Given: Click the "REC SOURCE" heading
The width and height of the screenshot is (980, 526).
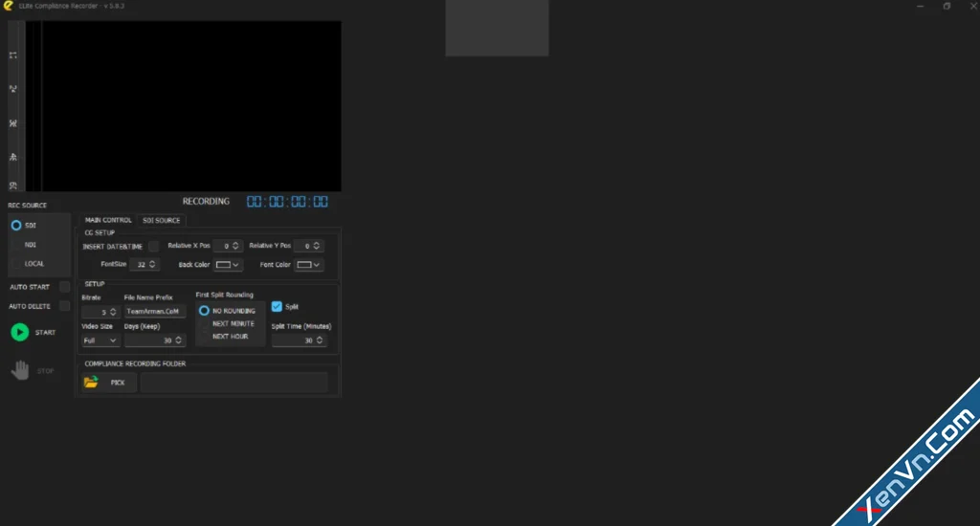Looking at the screenshot, I should coord(28,206).
